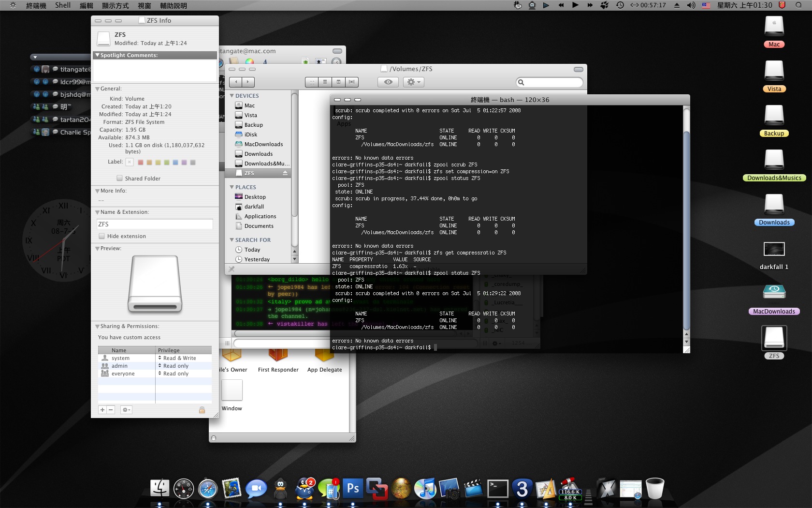
Task: Go forward in Finder window
Action: [x=248, y=82]
